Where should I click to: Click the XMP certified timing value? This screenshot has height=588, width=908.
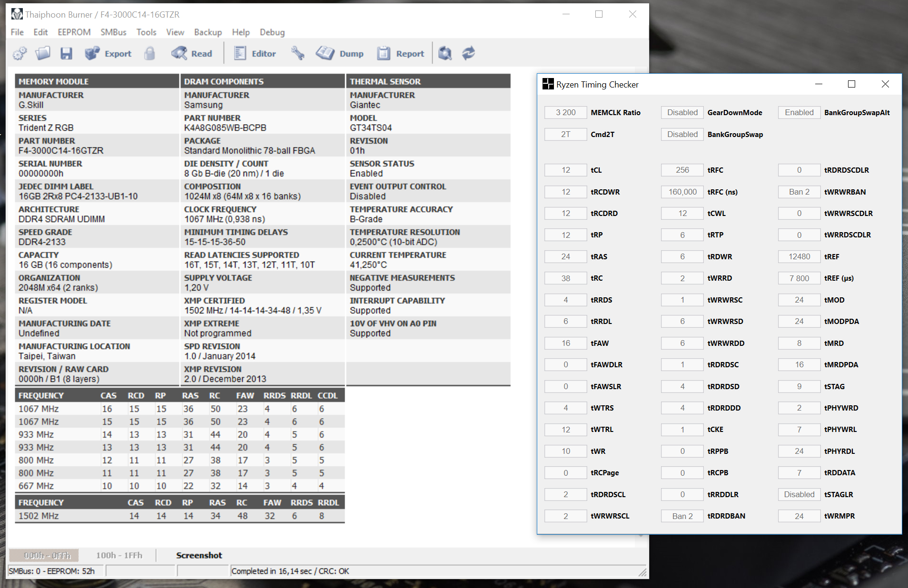point(253,311)
